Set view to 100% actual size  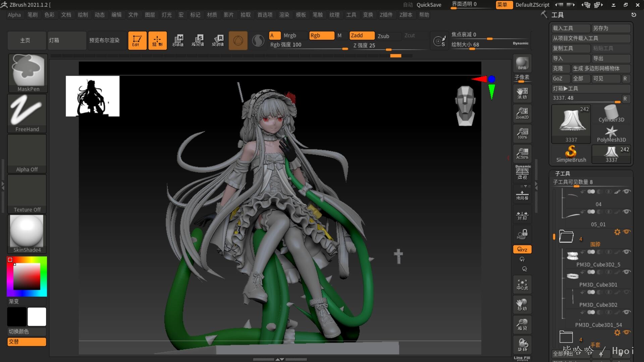(522, 133)
